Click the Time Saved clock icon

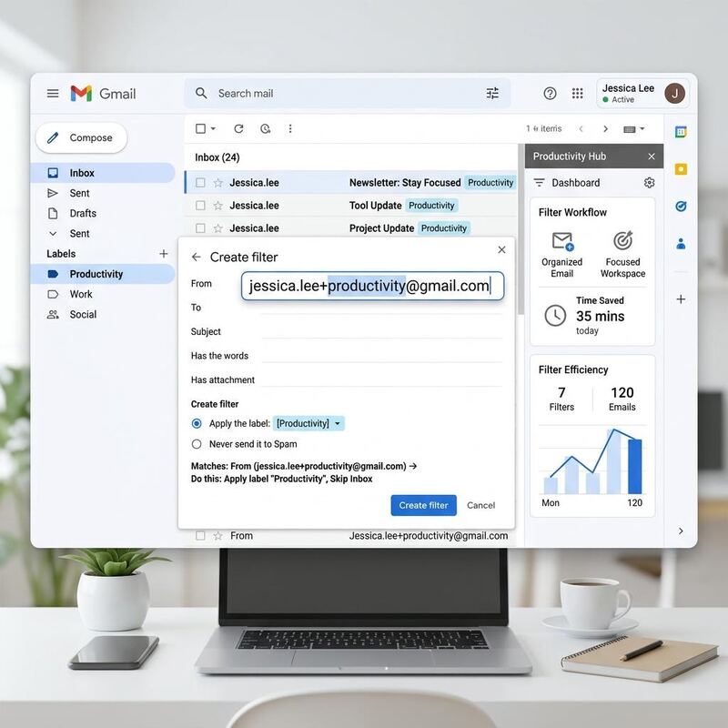(x=555, y=315)
